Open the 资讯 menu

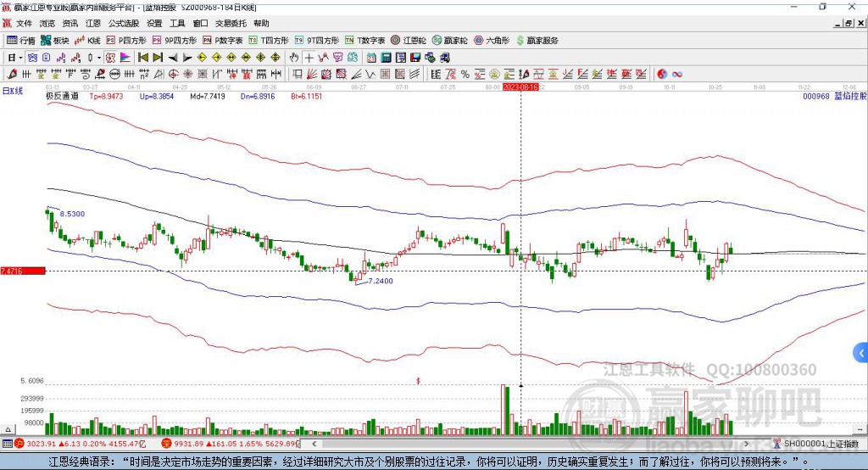[x=70, y=23]
